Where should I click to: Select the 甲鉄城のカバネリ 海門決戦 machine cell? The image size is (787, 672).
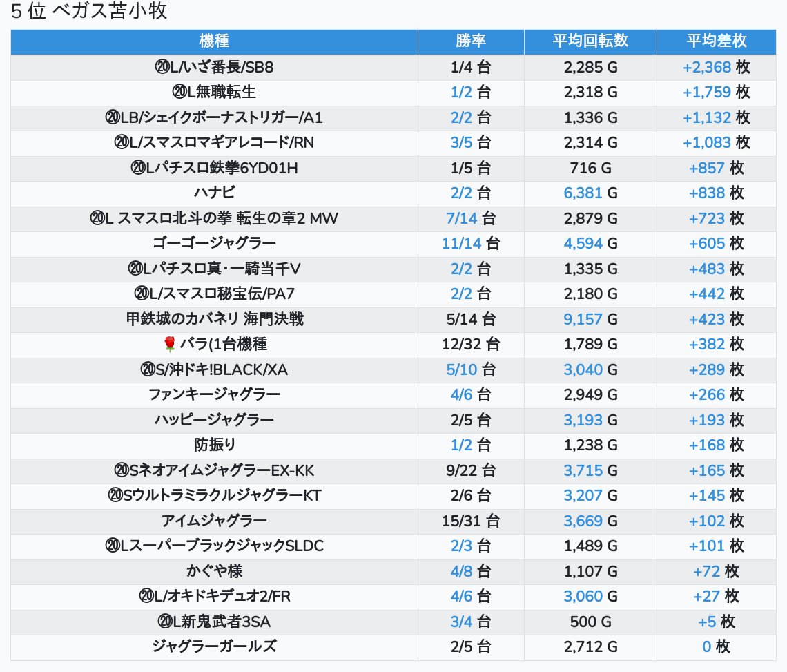pos(214,320)
